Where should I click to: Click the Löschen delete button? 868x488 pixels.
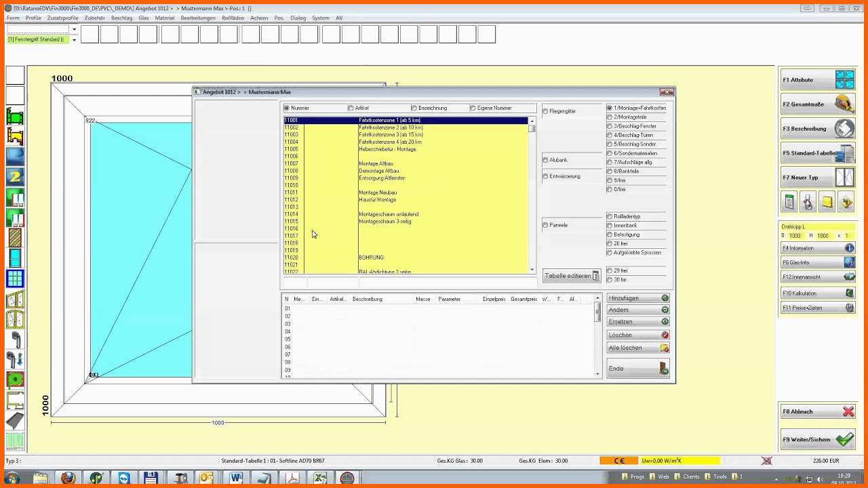pos(637,335)
